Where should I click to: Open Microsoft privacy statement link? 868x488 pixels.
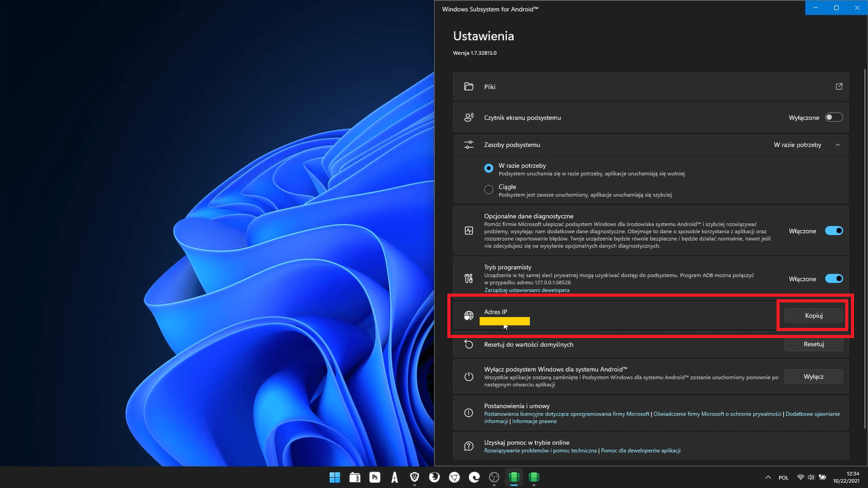tap(717, 414)
